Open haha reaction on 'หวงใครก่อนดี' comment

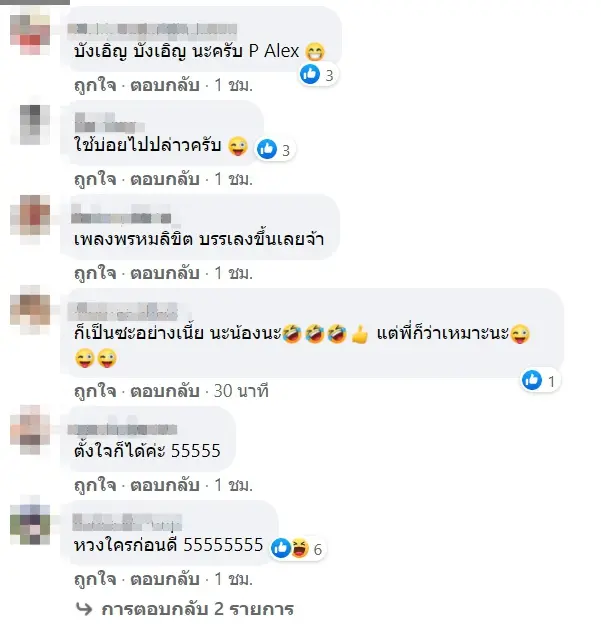pyautogui.click(x=299, y=548)
